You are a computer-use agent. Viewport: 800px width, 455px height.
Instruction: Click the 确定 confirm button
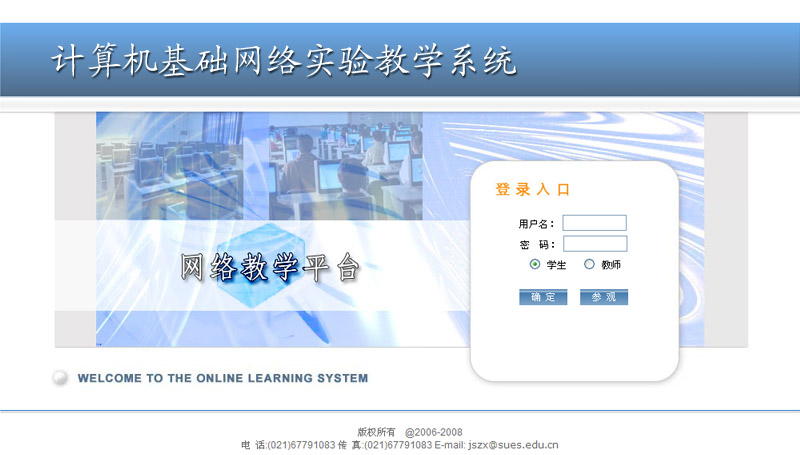543,297
